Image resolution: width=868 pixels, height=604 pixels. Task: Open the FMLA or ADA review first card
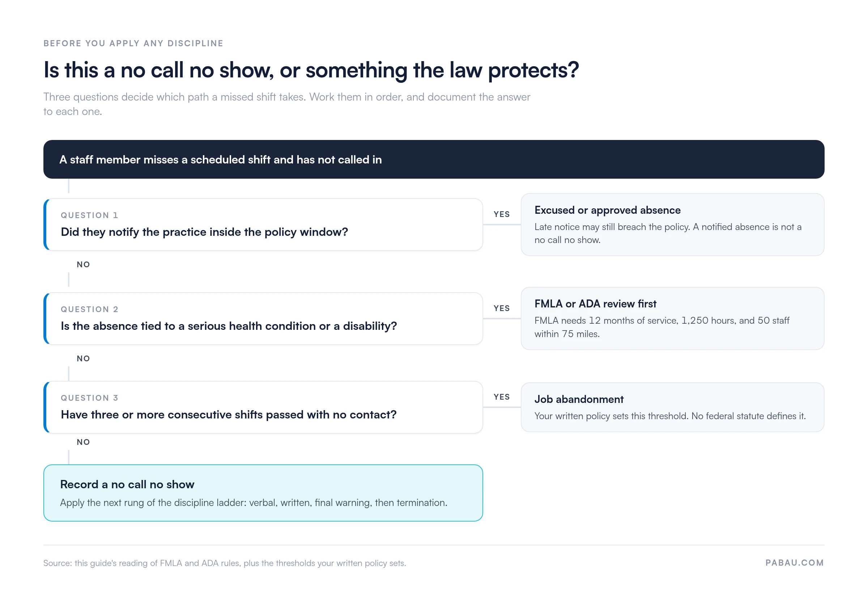(672, 318)
